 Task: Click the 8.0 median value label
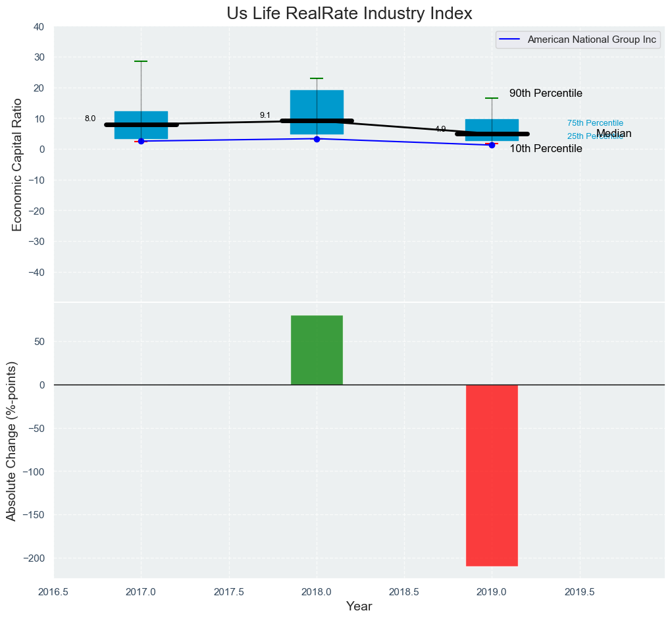pos(90,119)
